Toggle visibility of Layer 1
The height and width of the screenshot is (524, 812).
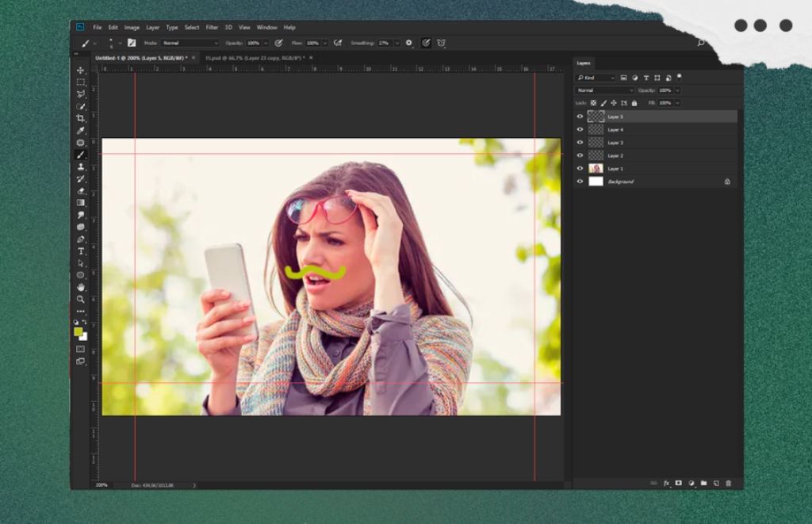pos(580,169)
